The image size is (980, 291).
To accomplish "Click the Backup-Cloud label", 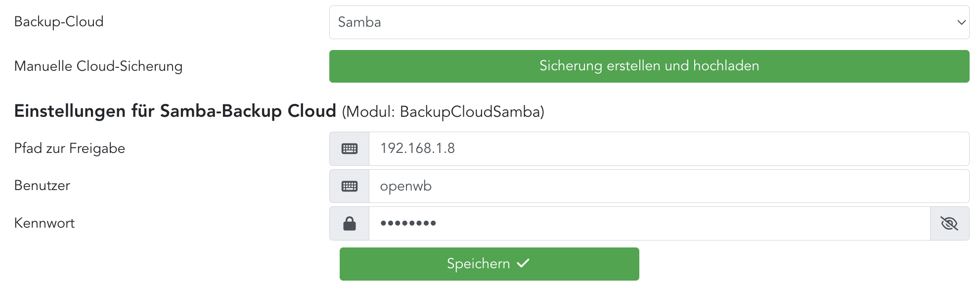I will (x=59, y=22).
